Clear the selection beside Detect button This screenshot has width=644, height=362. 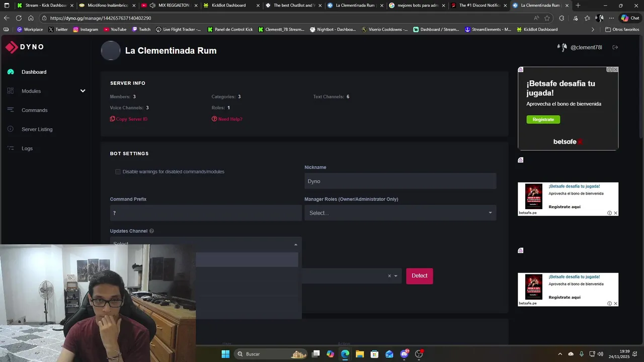coord(389,276)
